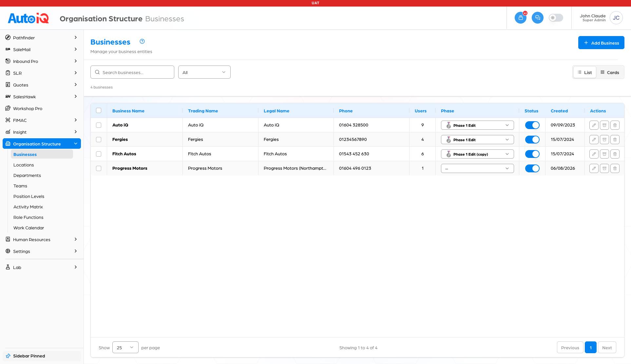Edit the Fitch Autos business

[594, 154]
